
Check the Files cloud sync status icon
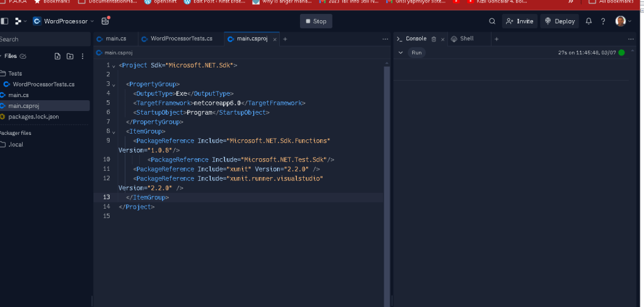coord(23,56)
